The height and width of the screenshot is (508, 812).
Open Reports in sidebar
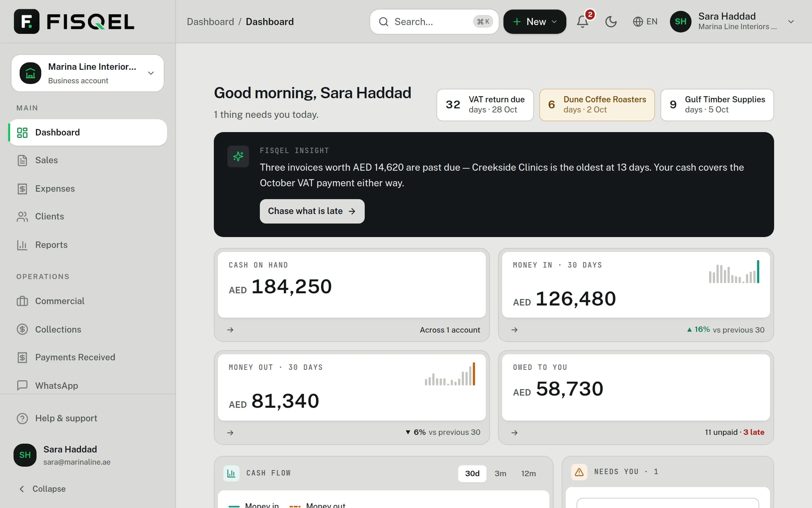pos(88,245)
